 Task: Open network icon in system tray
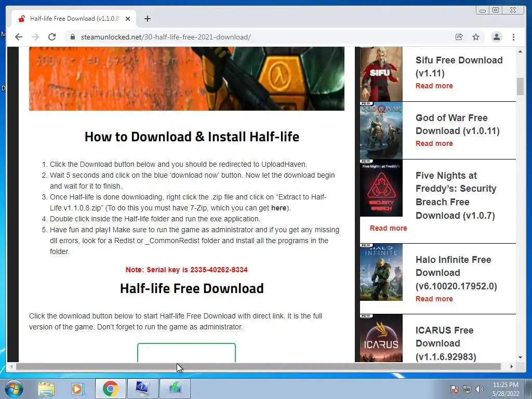click(x=467, y=389)
